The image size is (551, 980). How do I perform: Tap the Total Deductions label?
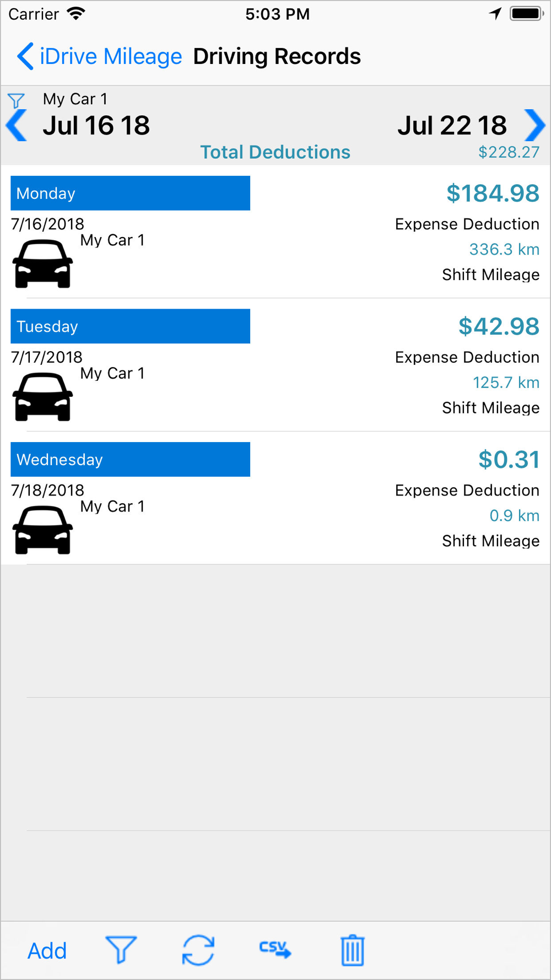pyautogui.click(x=275, y=152)
